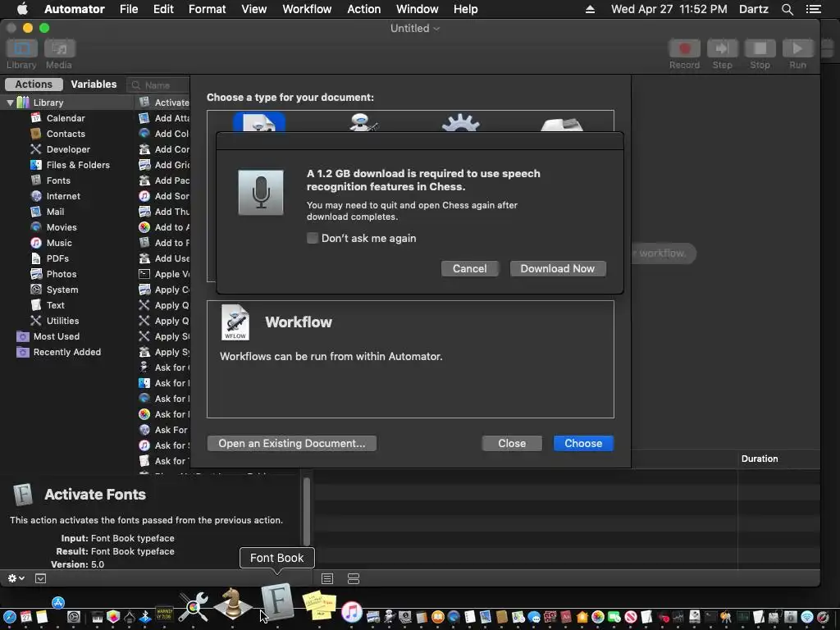
Task: Click the Choose button
Action: [x=583, y=443]
